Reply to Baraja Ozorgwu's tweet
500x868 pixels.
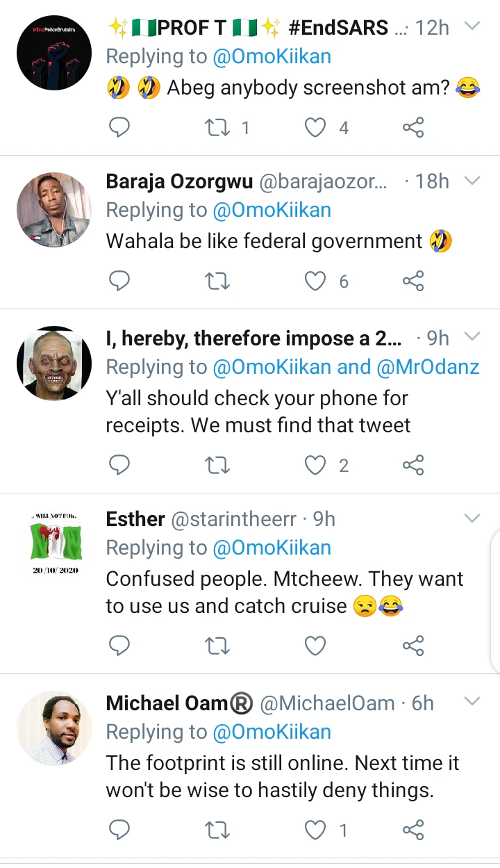(x=119, y=281)
